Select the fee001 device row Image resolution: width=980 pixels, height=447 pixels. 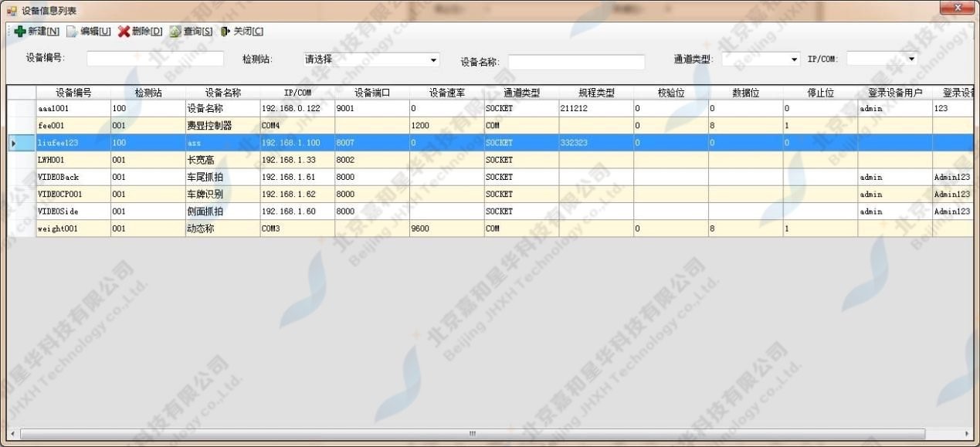[490, 126]
